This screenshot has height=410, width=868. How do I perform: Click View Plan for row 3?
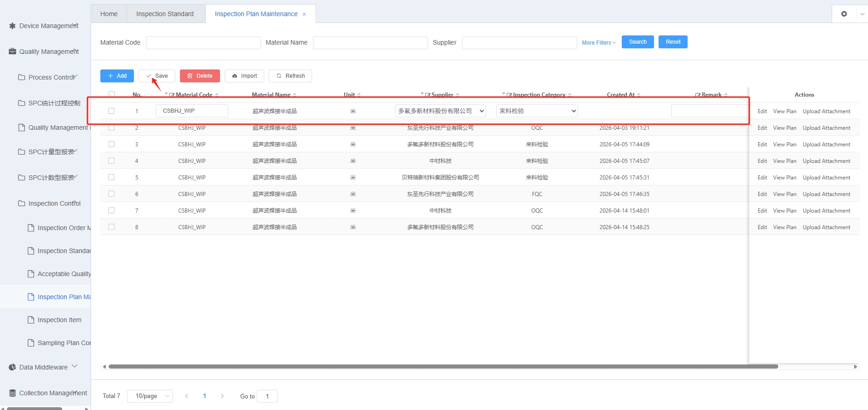pos(785,144)
